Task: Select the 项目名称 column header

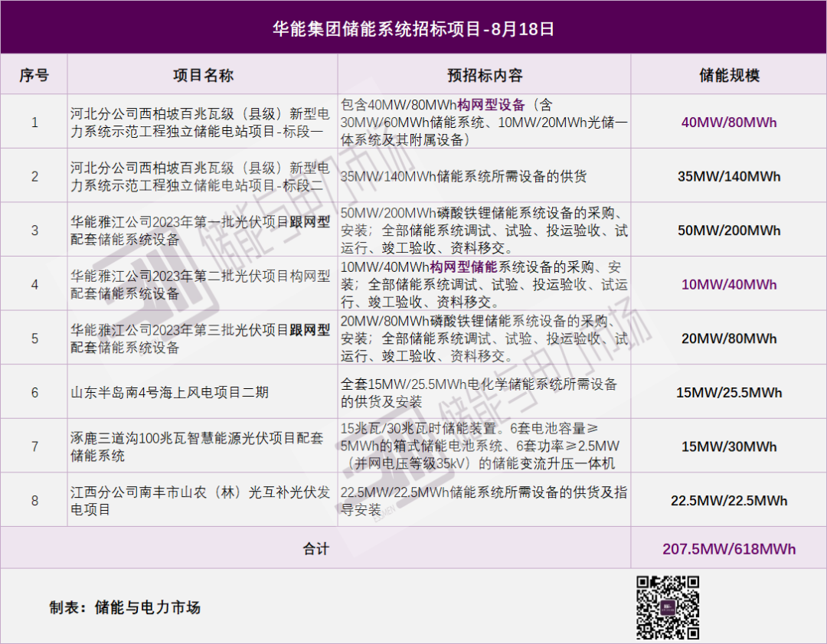Action: pos(203,75)
